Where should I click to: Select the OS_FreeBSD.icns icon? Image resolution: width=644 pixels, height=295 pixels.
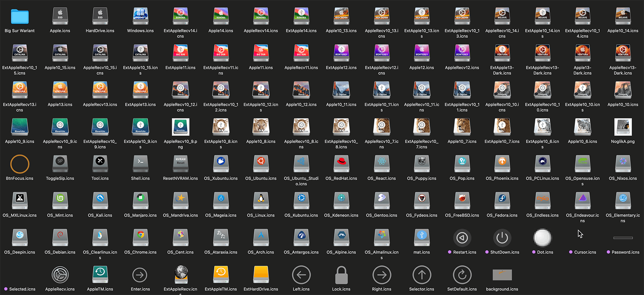pyautogui.click(x=462, y=201)
